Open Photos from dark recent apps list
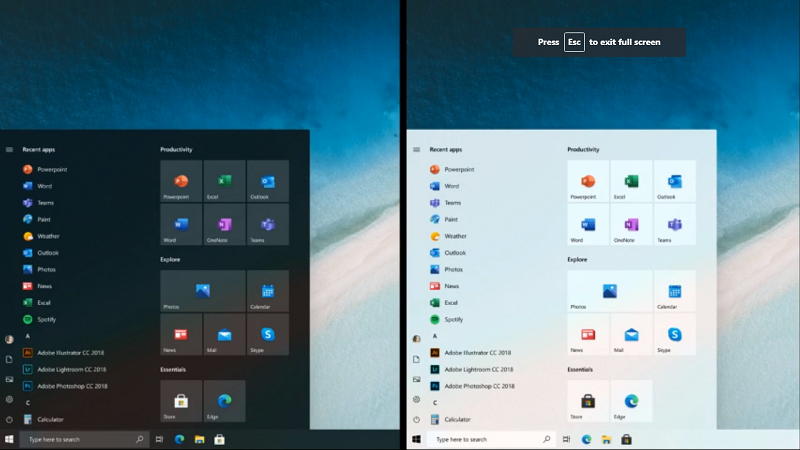 tap(39, 269)
